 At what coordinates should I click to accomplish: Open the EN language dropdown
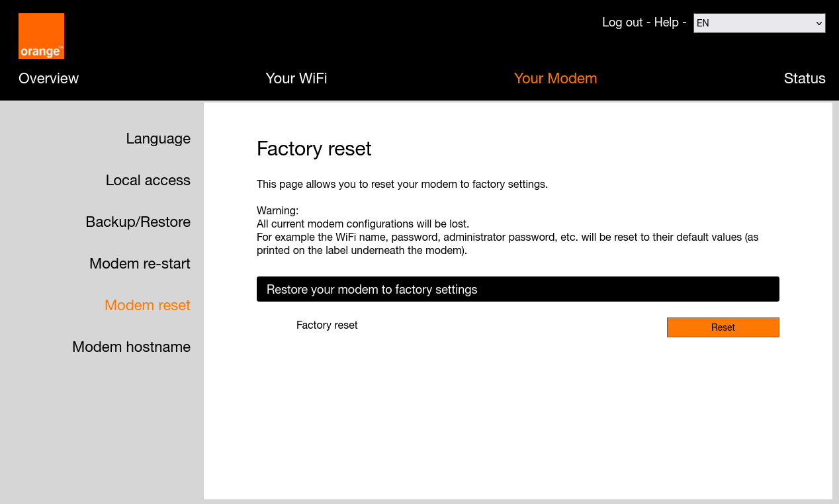(759, 23)
